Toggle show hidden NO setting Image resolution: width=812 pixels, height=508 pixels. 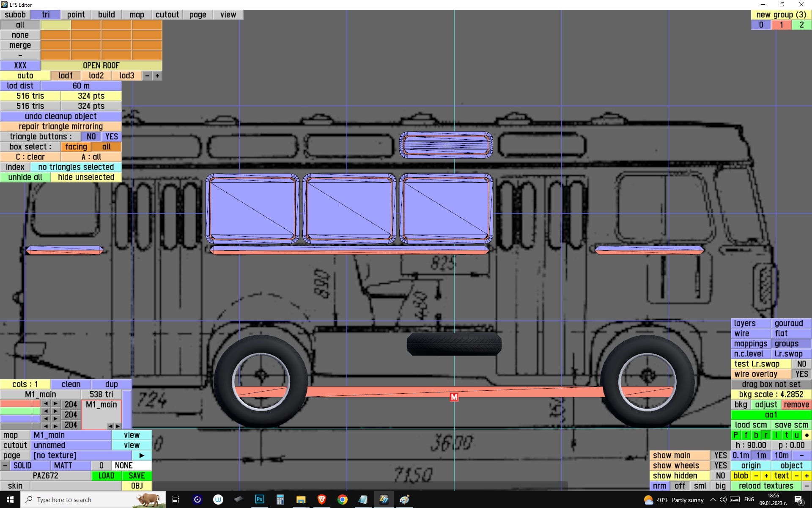click(x=720, y=476)
